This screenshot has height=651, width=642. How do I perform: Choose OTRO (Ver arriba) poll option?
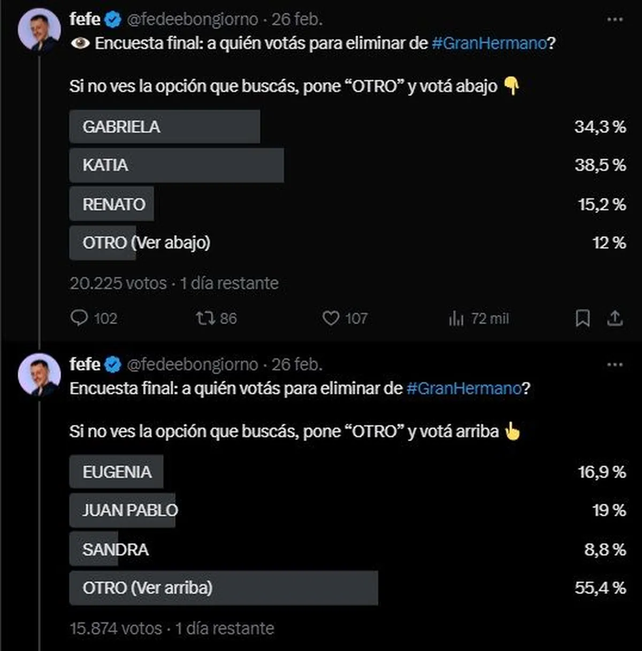pyautogui.click(x=223, y=587)
